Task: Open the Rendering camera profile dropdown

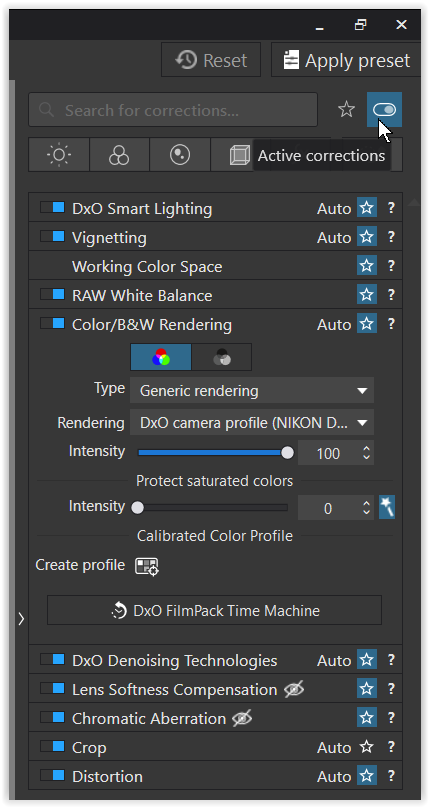Action: [252, 423]
